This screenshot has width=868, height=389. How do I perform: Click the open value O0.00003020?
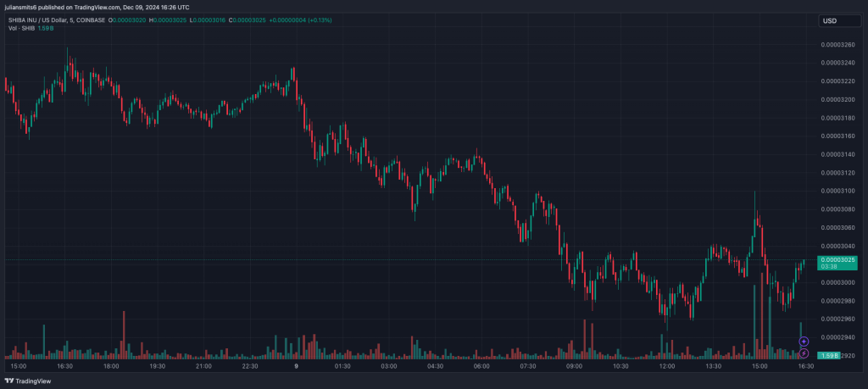point(127,20)
